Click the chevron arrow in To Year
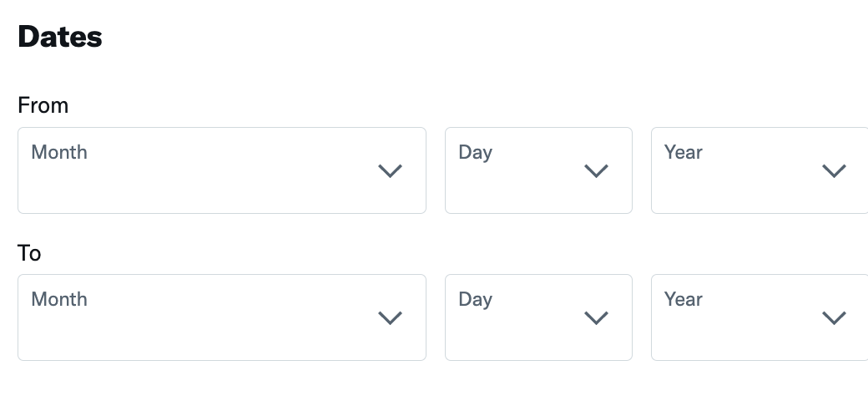This screenshot has height=396, width=868. (835, 318)
